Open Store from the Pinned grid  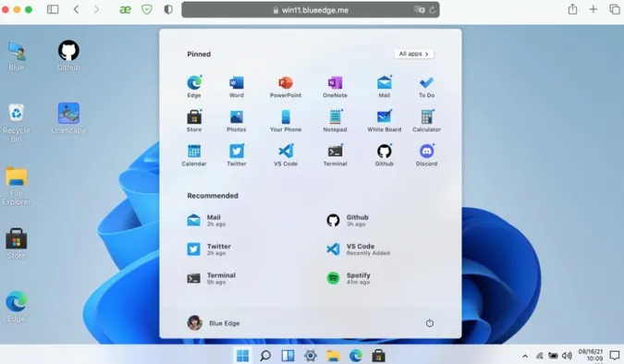194,120
